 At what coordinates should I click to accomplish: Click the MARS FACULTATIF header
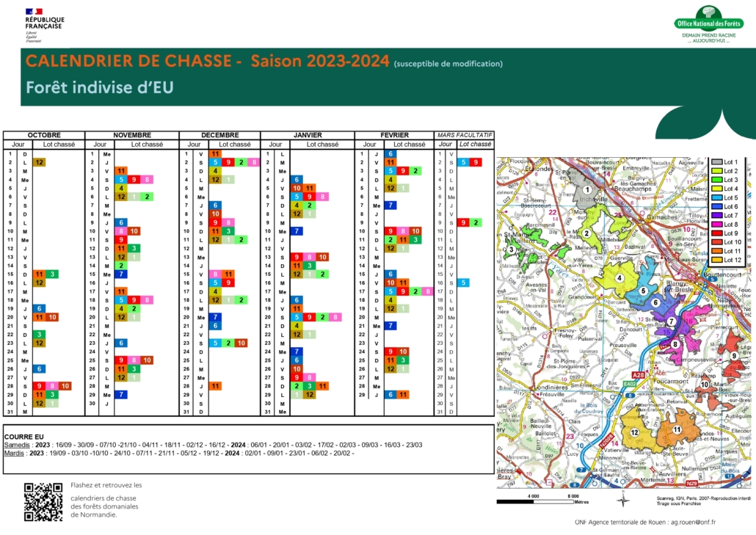465,135
